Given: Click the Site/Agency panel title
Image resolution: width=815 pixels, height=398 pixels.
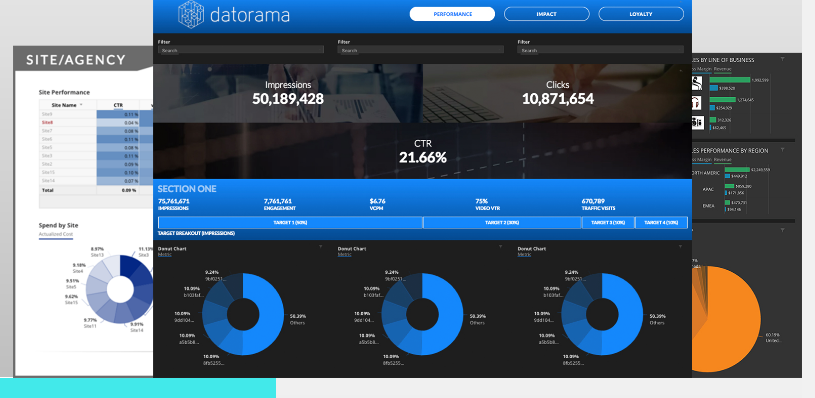Looking at the screenshot, I should [x=76, y=60].
